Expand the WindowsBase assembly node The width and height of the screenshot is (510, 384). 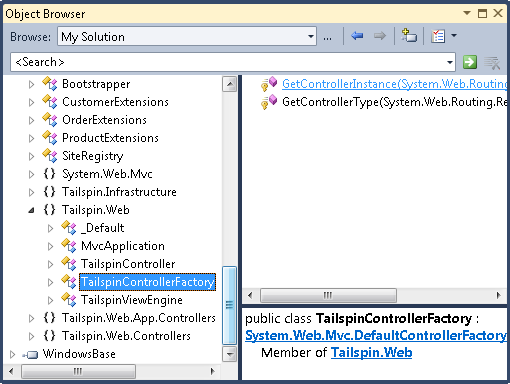(12, 354)
